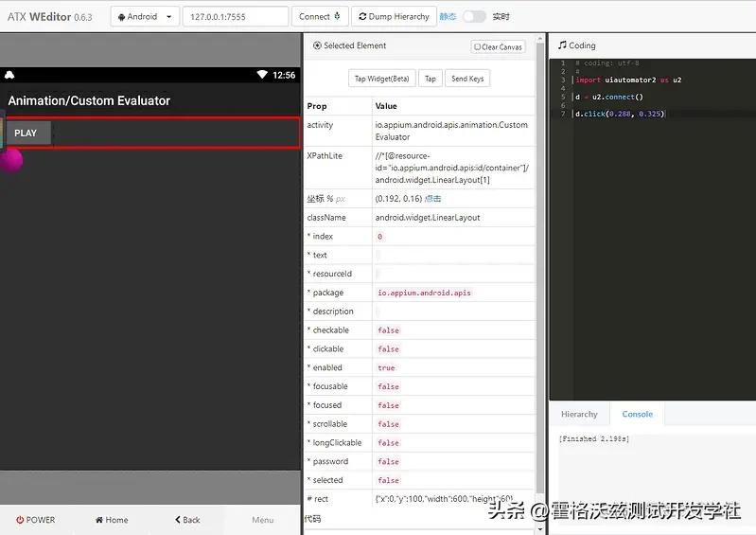
Task: Click the 点击 link beside coordinates
Action: tap(432, 198)
